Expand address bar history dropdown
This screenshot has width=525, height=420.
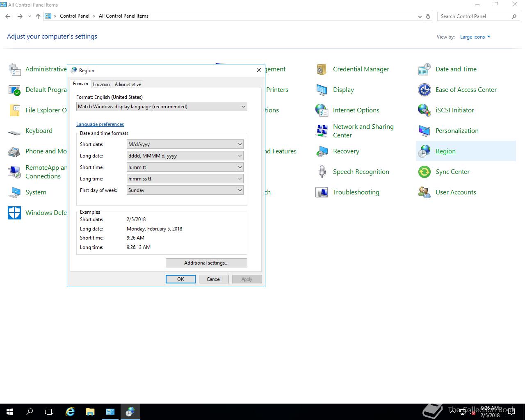point(420,16)
